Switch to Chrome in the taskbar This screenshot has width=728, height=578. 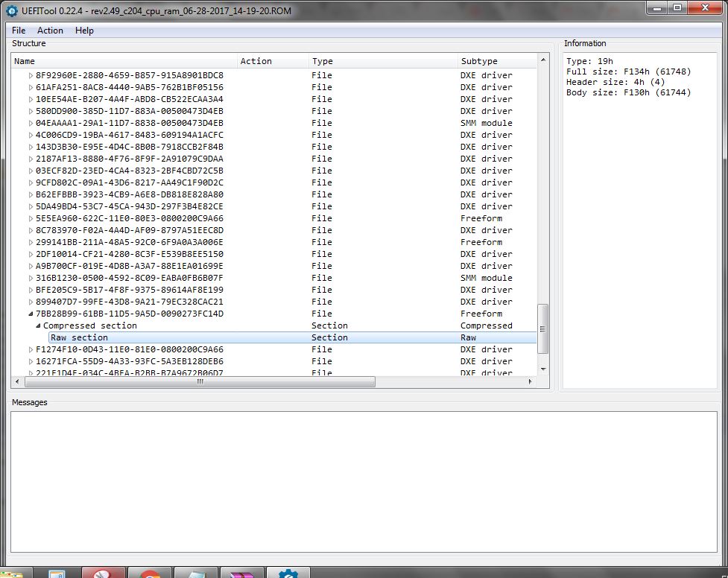pos(150,573)
